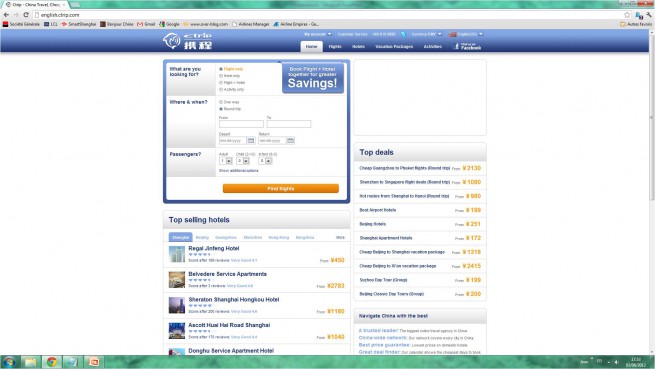Select Round trip radio button
655x369 pixels.
(x=221, y=109)
